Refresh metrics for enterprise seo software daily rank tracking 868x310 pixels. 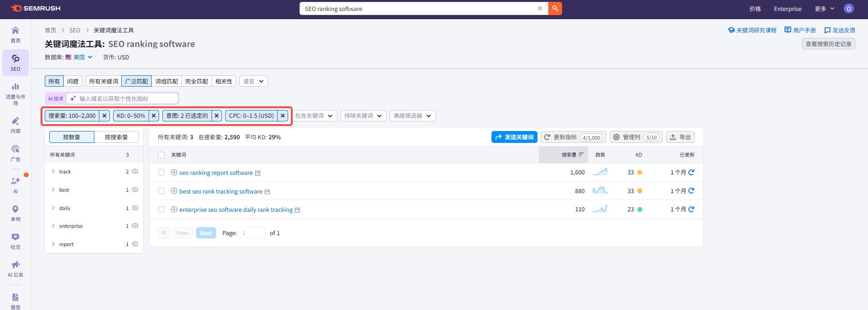coord(691,209)
